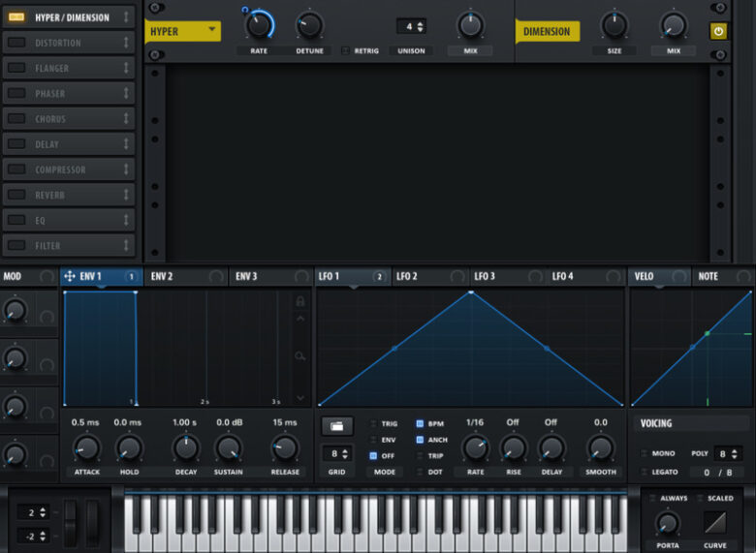This screenshot has height=553, width=756.
Task: Click envelope zoom magnifier icon
Action: tap(299, 356)
